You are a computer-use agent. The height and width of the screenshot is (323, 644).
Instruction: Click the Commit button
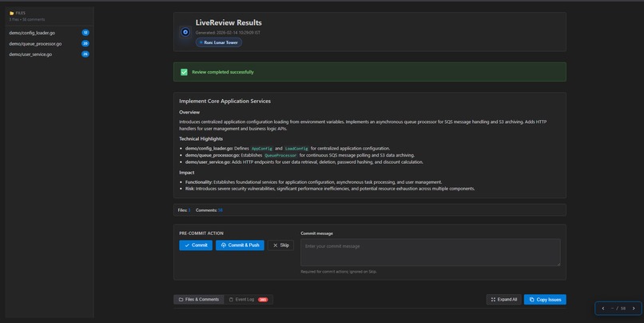[196, 245]
